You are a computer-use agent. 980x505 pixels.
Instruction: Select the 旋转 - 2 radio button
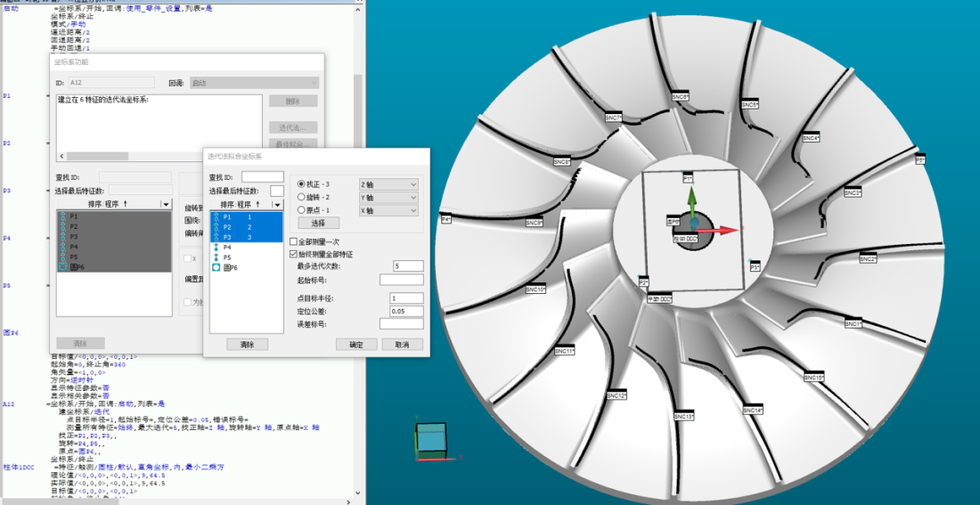(301, 197)
